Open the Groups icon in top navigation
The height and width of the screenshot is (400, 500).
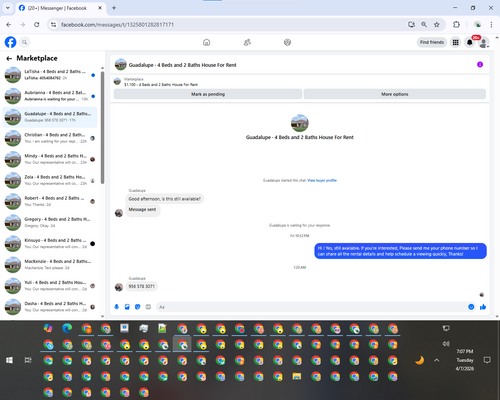pos(287,42)
